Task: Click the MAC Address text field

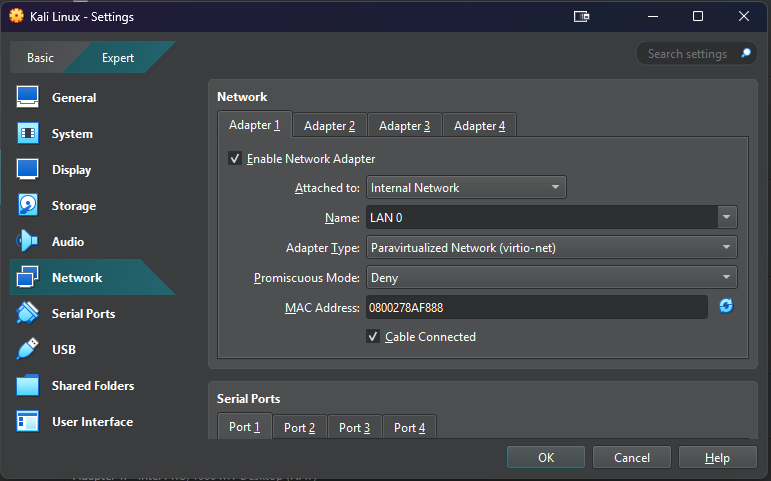Action: [x=537, y=307]
